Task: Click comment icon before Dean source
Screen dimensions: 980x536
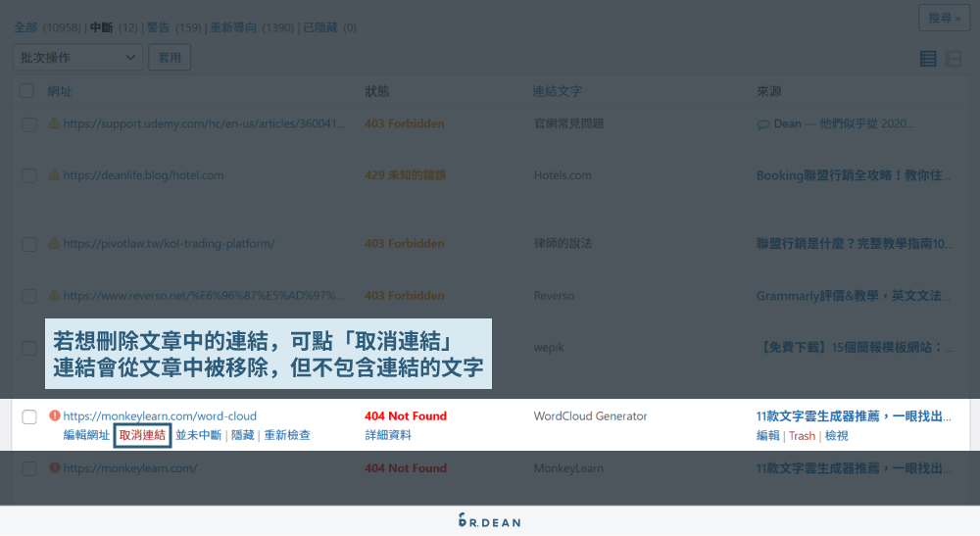Action: click(x=763, y=124)
